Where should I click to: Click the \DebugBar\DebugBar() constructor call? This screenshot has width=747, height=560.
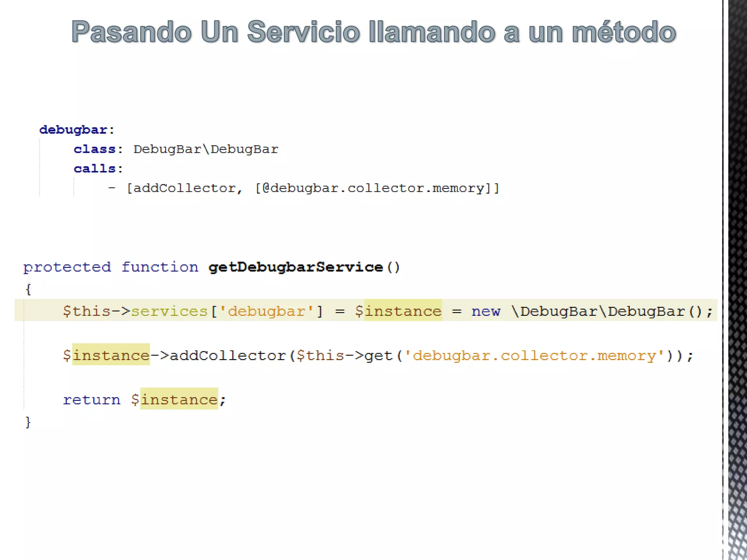(606, 311)
